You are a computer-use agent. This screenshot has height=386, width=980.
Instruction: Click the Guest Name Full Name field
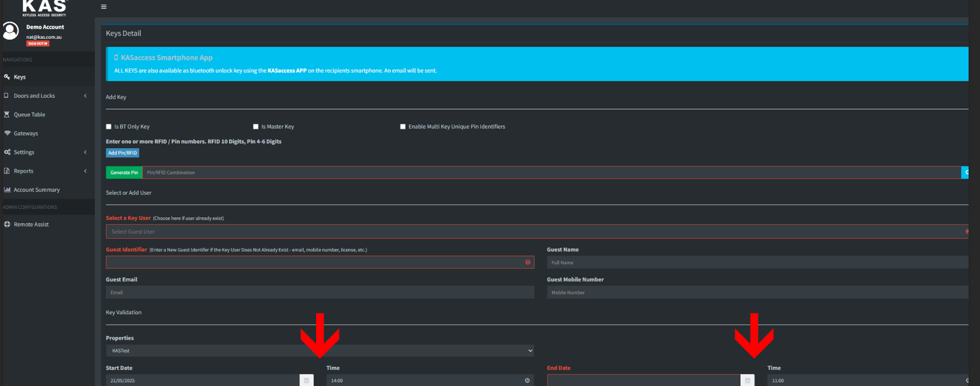pos(757,262)
